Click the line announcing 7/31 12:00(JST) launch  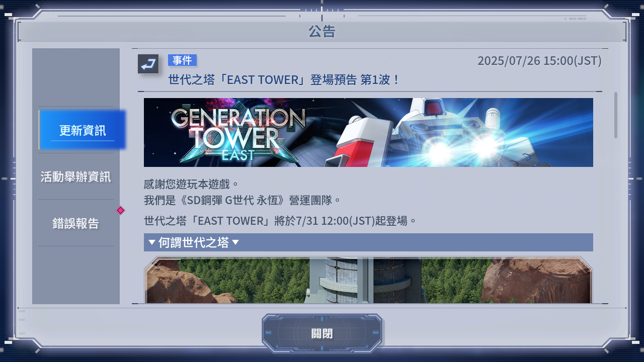(x=281, y=220)
